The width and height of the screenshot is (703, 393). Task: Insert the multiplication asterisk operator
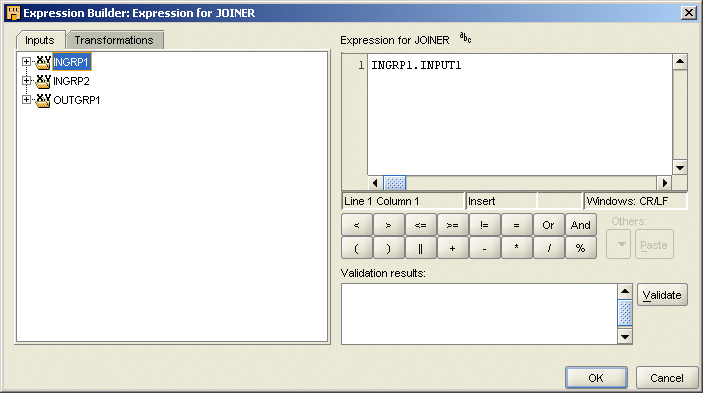[x=516, y=248]
